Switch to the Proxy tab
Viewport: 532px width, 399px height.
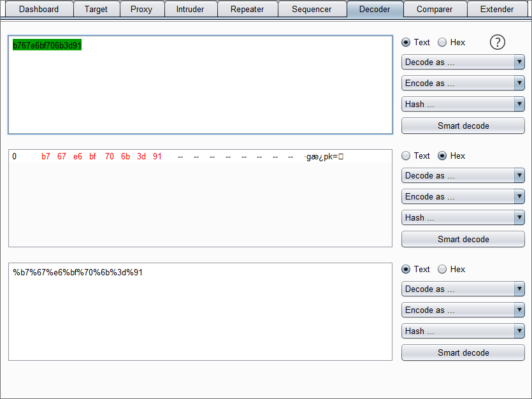[x=141, y=9]
